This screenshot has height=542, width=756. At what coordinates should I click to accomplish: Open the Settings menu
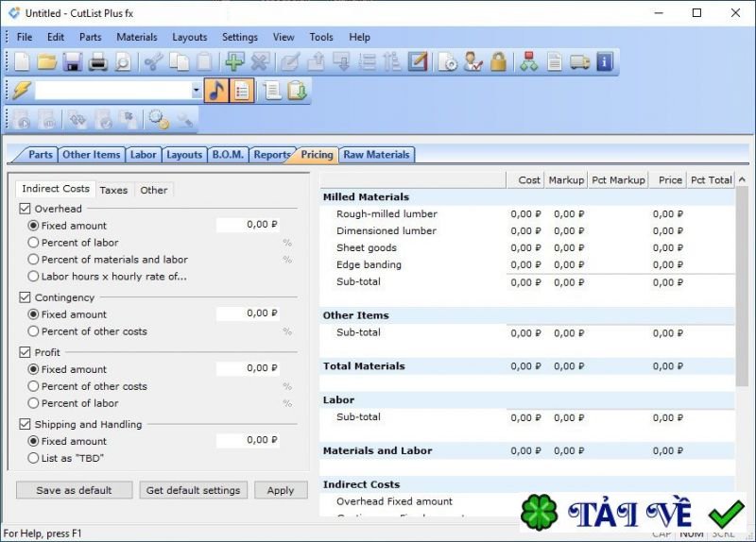click(x=240, y=37)
